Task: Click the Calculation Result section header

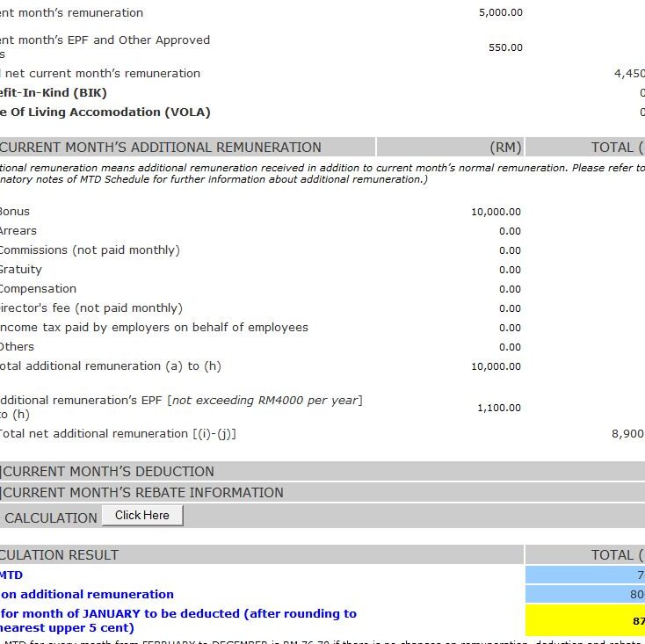Action: click(62, 555)
